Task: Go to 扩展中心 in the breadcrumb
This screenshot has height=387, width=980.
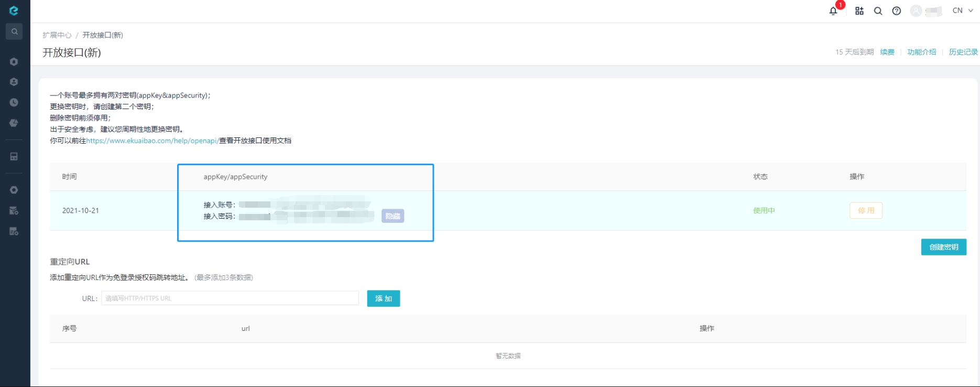Action: tap(57, 35)
